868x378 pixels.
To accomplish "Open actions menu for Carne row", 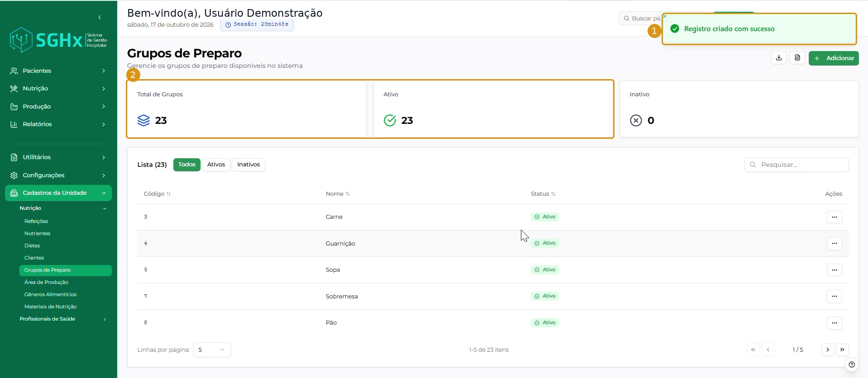I will pos(834,217).
